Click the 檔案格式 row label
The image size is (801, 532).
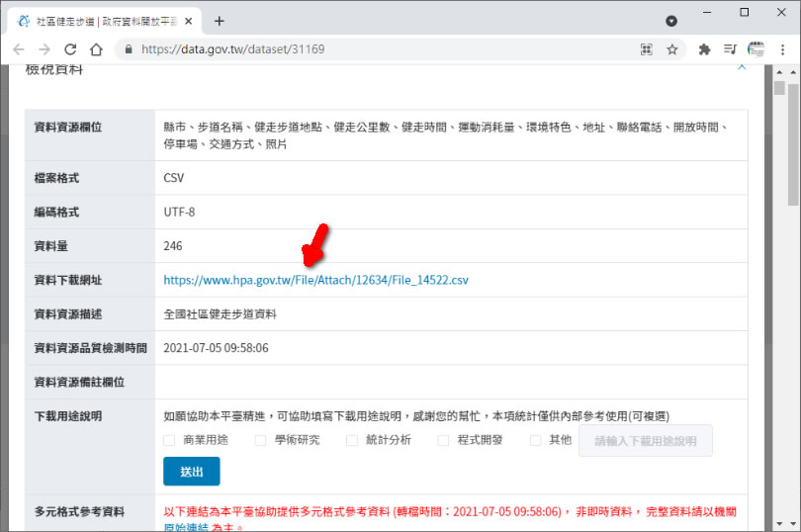(x=56, y=178)
